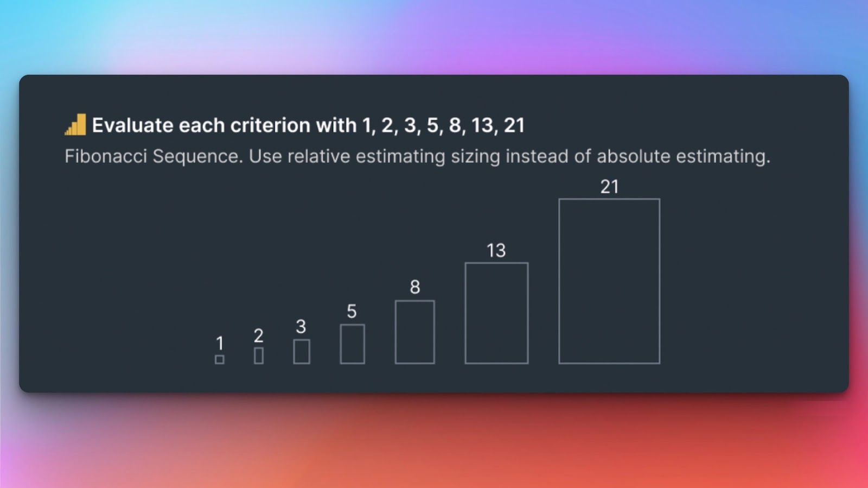The width and height of the screenshot is (868, 488).
Task: Click the rectangle under label 5
Action: pyautogui.click(x=352, y=344)
